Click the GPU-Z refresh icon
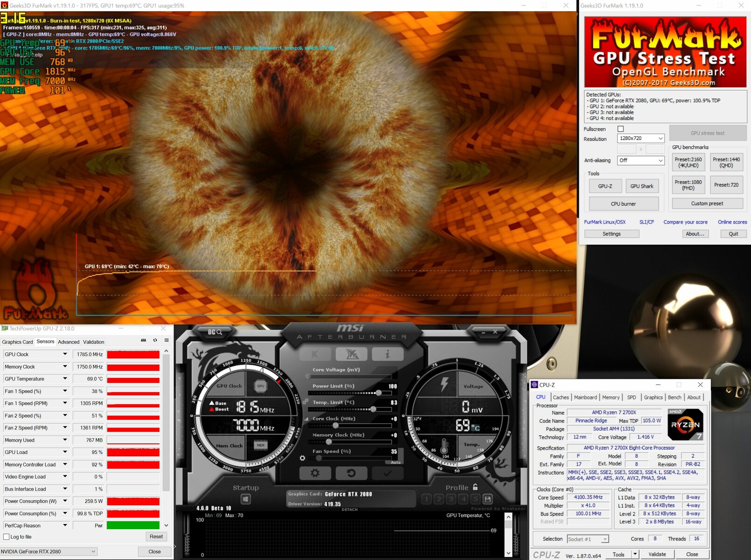 point(155,341)
